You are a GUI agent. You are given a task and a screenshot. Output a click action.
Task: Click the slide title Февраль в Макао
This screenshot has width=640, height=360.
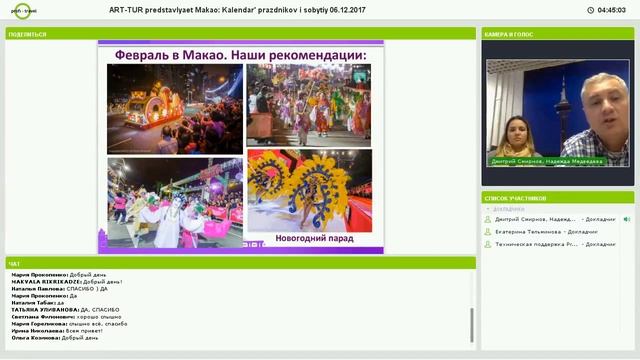[x=241, y=55]
